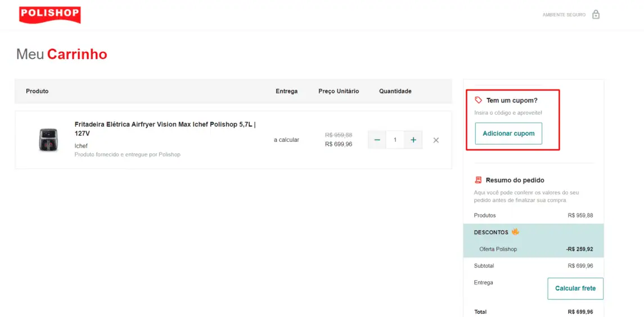644x317 pixels.
Task: Click the 'Produto fornecido e entregue por Polishop' text
Action: coord(127,155)
